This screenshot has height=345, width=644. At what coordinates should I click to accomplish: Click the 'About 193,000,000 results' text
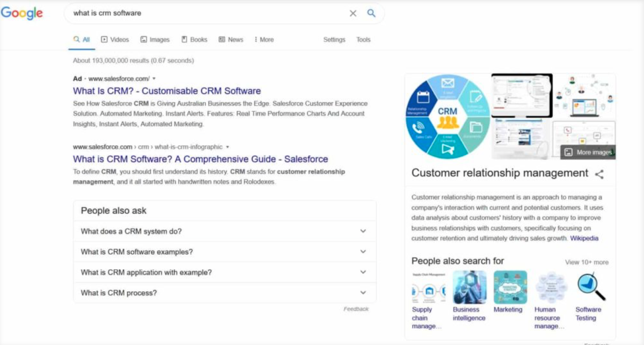[133, 61]
